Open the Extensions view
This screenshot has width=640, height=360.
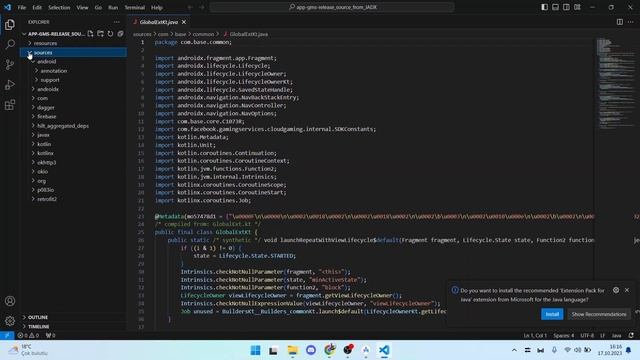10,105
